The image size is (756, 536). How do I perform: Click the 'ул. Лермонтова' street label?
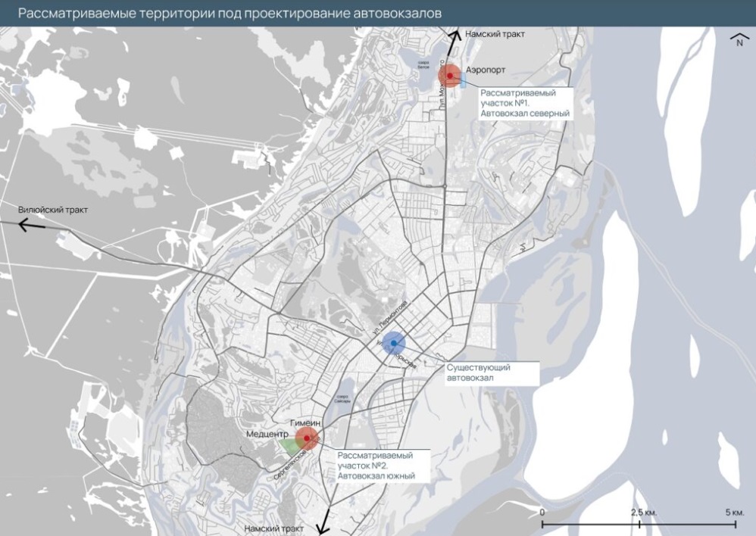[390, 319]
